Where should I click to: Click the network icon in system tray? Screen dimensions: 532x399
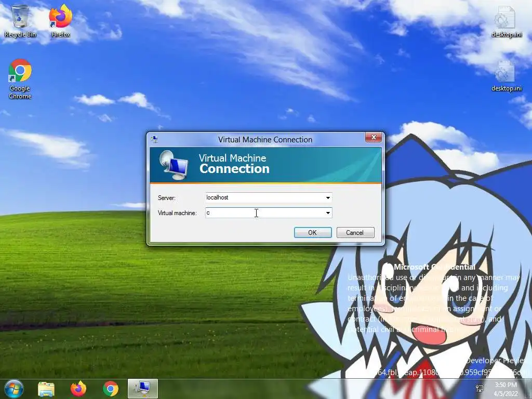pos(480,389)
